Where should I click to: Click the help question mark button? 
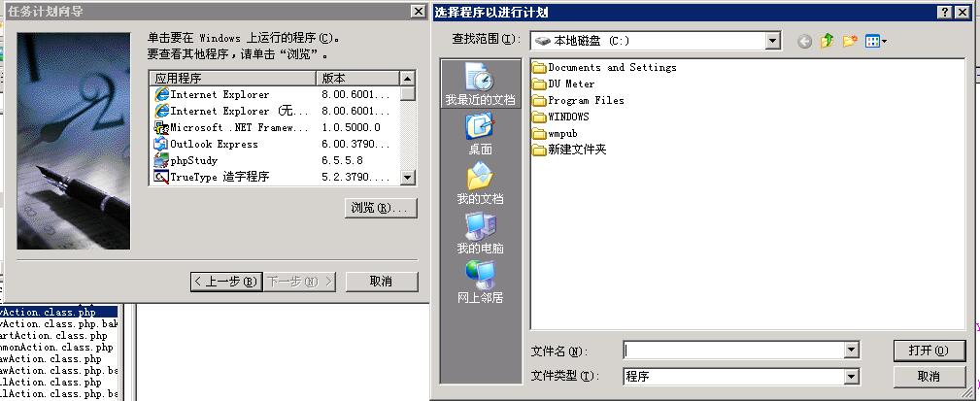click(945, 12)
